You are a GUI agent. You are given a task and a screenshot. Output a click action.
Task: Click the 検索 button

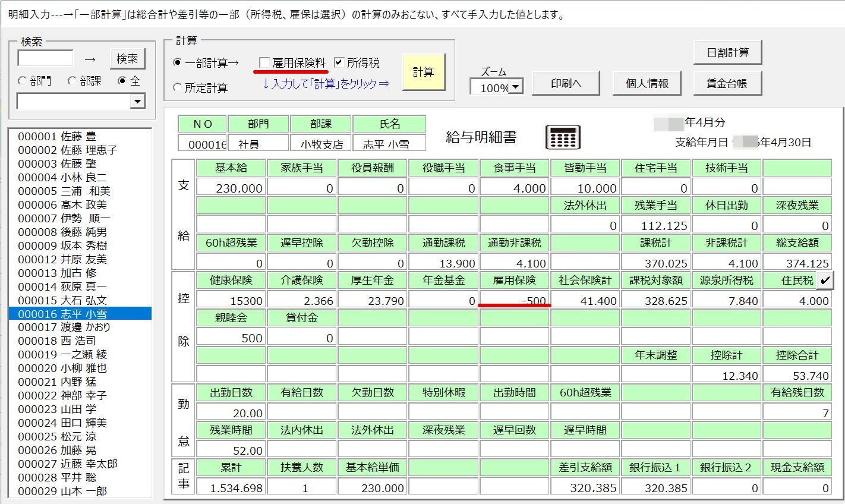pos(127,59)
